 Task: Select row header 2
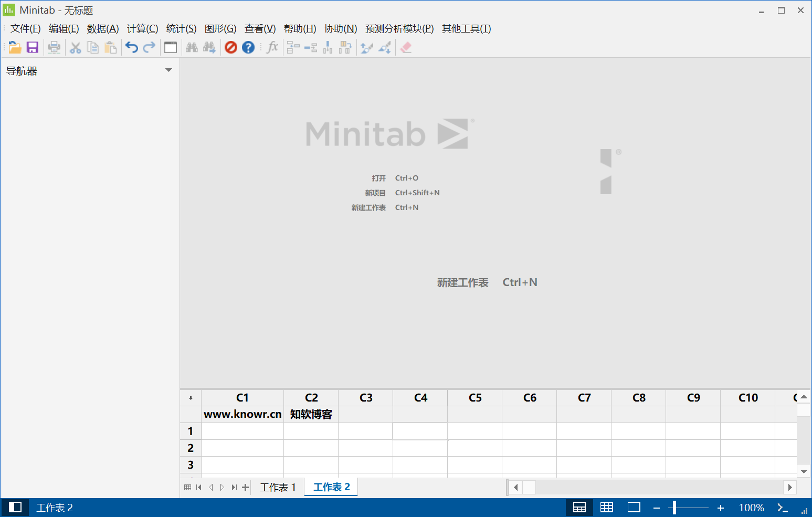(191, 448)
